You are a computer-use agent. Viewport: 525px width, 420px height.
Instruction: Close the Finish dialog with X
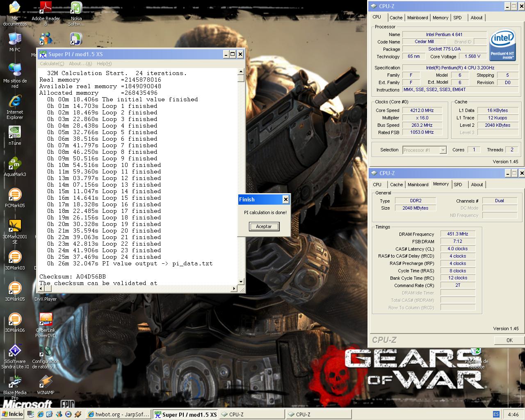tap(286, 199)
